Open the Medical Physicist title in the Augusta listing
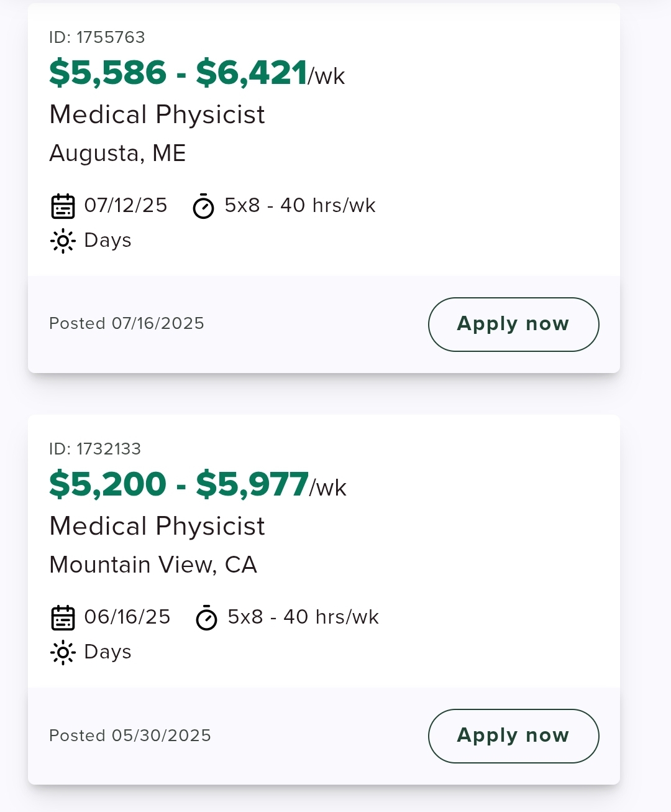The image size is (671, 812). (157, 114)
